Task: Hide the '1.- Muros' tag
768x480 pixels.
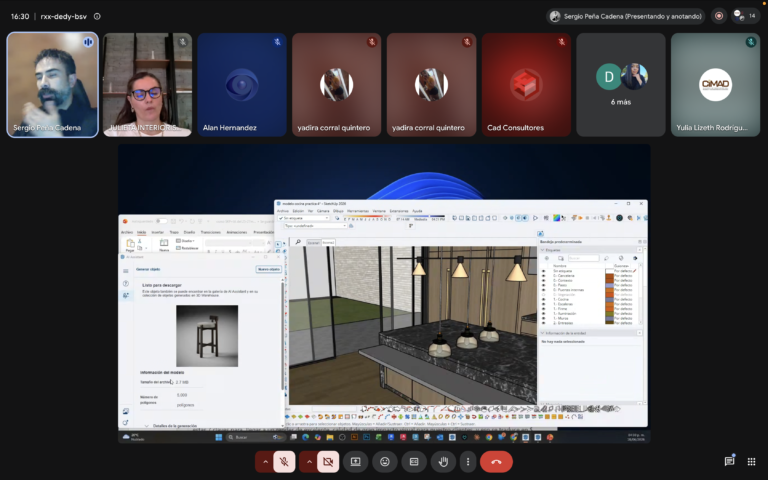Action: (543, 318)
